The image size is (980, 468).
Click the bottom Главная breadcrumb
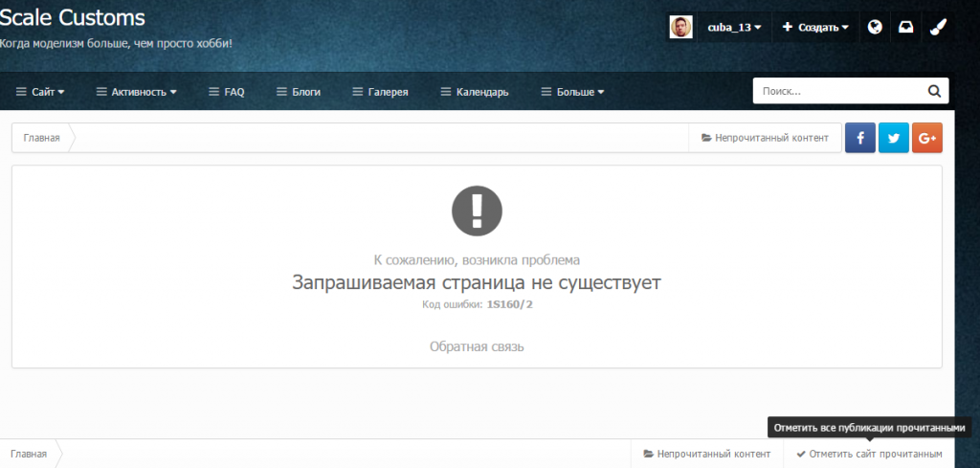(29, 455)
